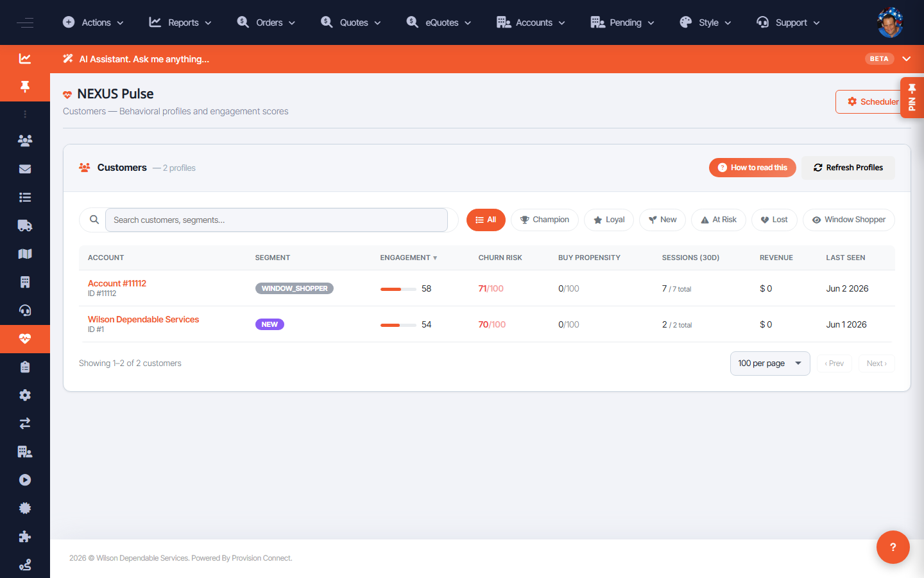Select the pushpin icon in sidebar
924x578 pixels.
pyautogui.click(x=25, y=87)
